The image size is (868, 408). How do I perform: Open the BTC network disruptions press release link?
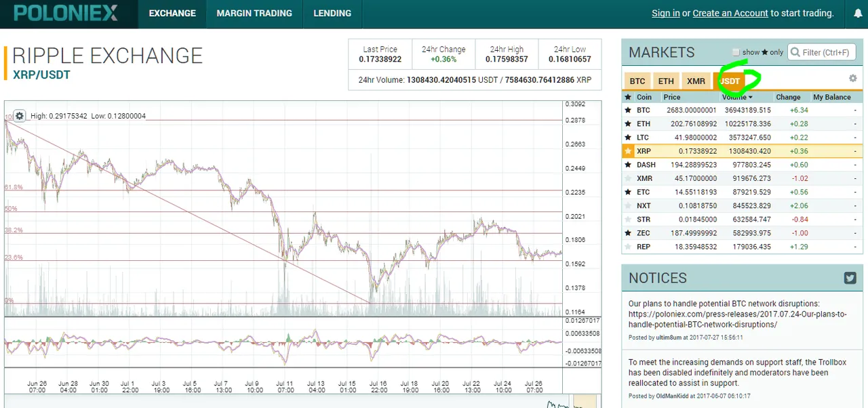738,319
